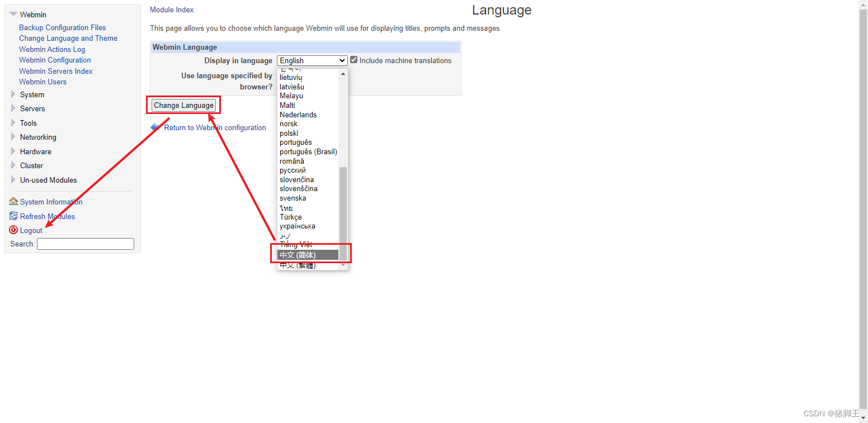Pick polski from the language list

[308, 133]
